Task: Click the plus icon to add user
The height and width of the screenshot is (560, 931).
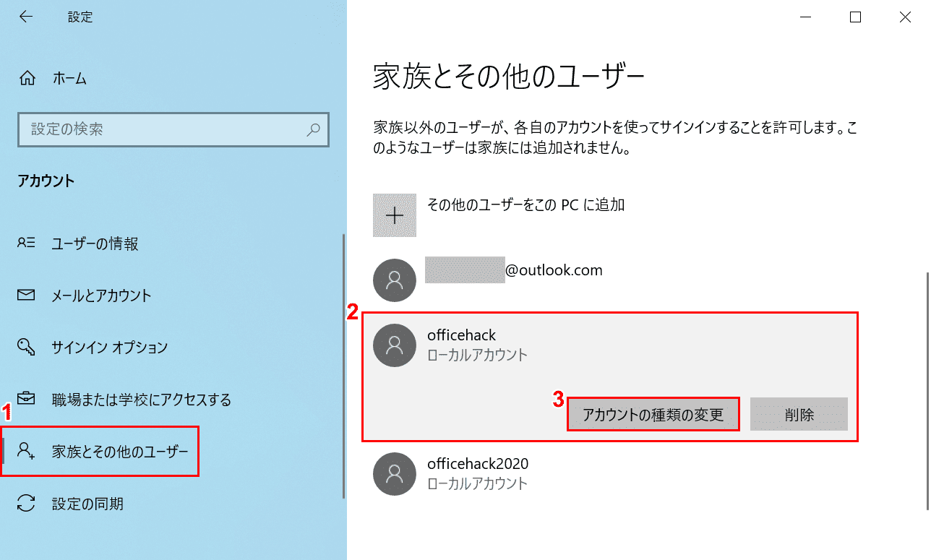Action: [x=395, y=215]
